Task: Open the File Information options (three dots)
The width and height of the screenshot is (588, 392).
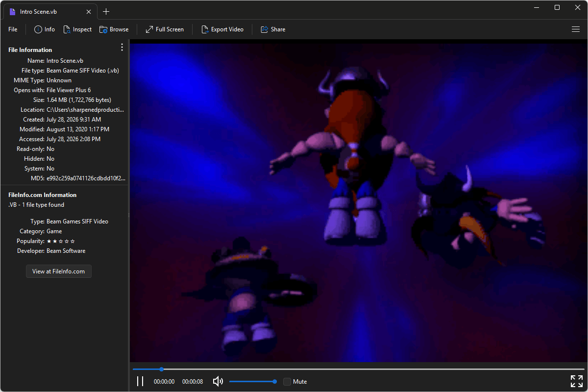Action: point(122,47)
